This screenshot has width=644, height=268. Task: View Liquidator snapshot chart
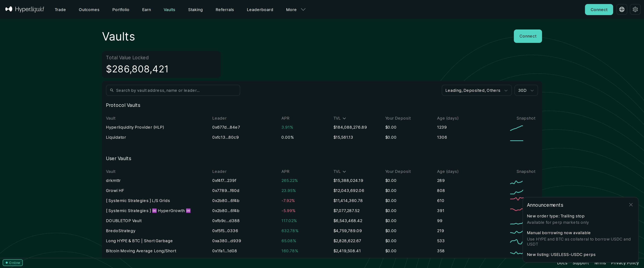point(517,141)
